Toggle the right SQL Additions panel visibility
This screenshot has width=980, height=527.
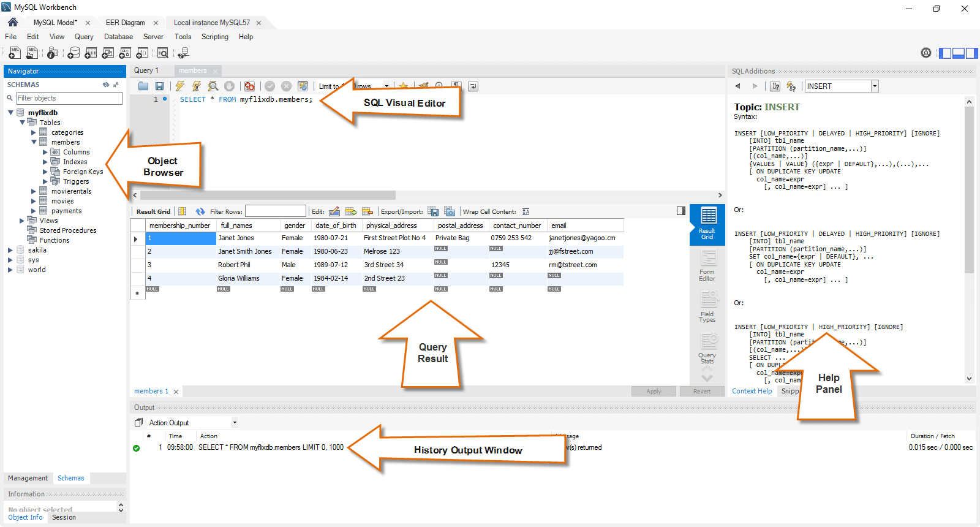(x=971, y=53)
